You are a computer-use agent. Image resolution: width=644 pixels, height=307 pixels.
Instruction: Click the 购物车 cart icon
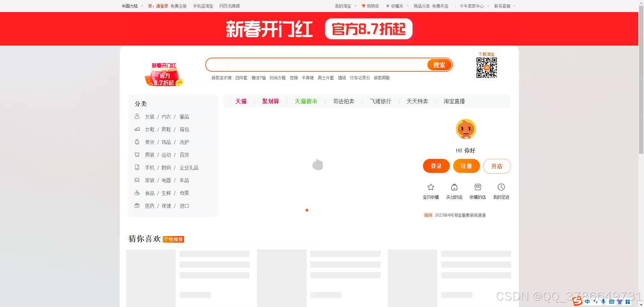tap(363, 6)
